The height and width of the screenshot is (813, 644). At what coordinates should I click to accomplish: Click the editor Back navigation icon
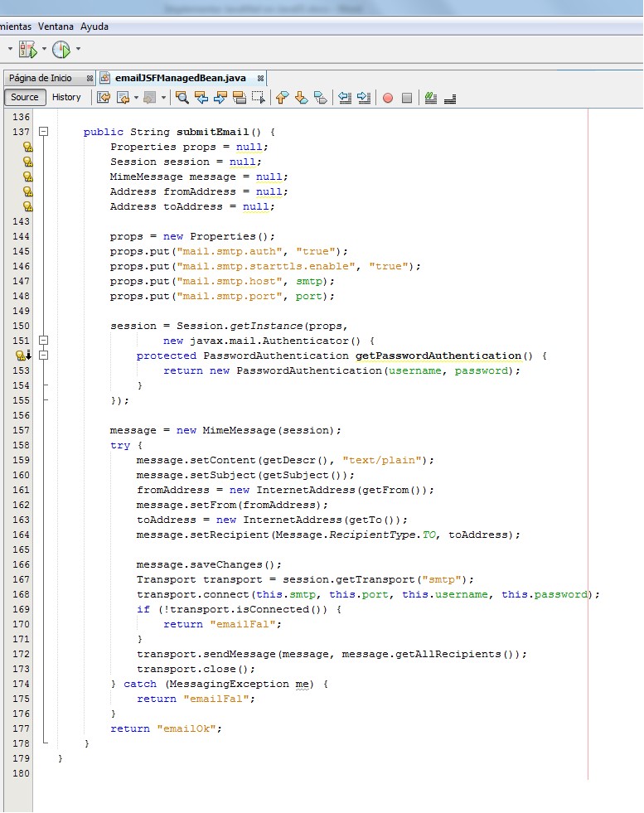click(123, 98)
